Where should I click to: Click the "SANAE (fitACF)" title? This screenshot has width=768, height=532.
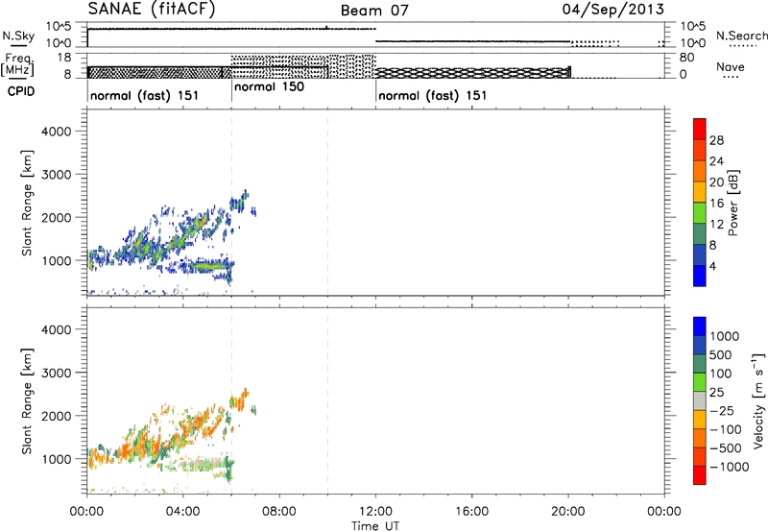152,9
